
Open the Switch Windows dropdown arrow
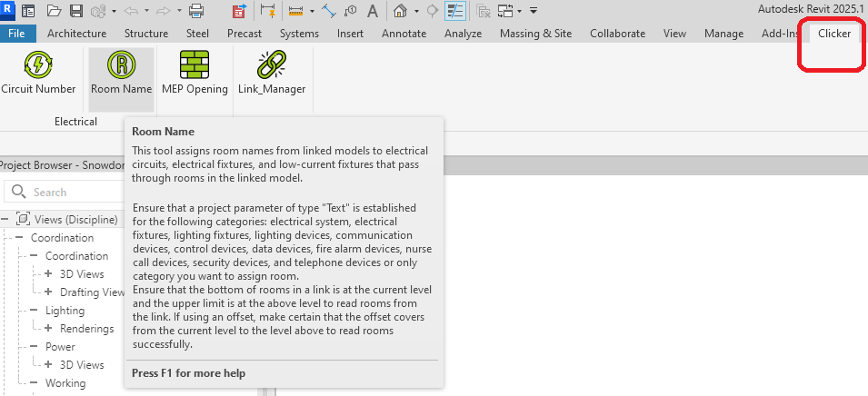click(x=520, y=11)
